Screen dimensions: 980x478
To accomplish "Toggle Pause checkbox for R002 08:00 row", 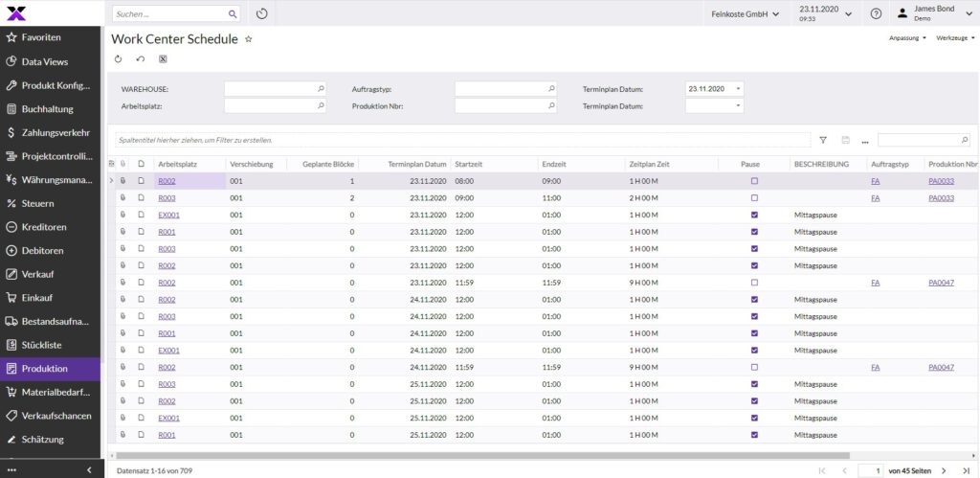I will click(754, 181).
